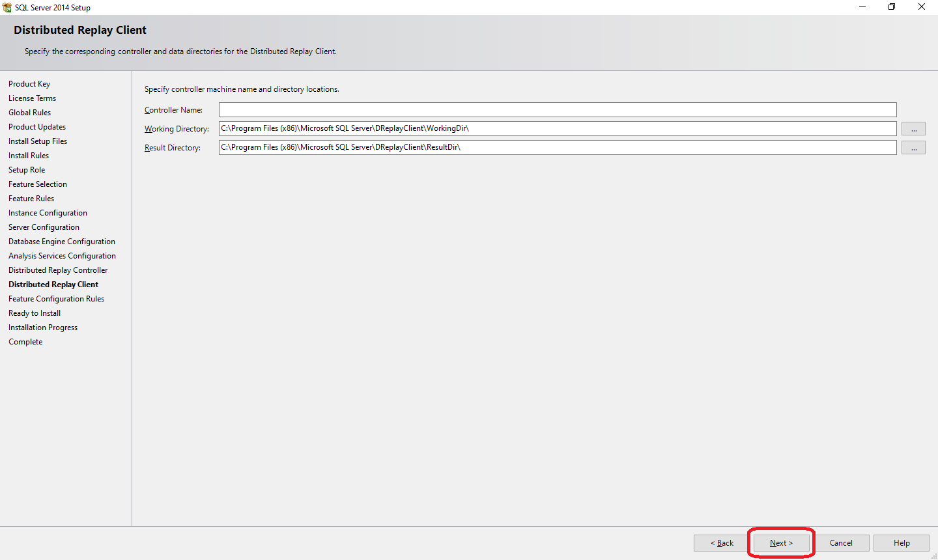The width and height of the screenshot is (938, 560).
Task: Click the Result Directory label
Action: (x=173, y=148)
